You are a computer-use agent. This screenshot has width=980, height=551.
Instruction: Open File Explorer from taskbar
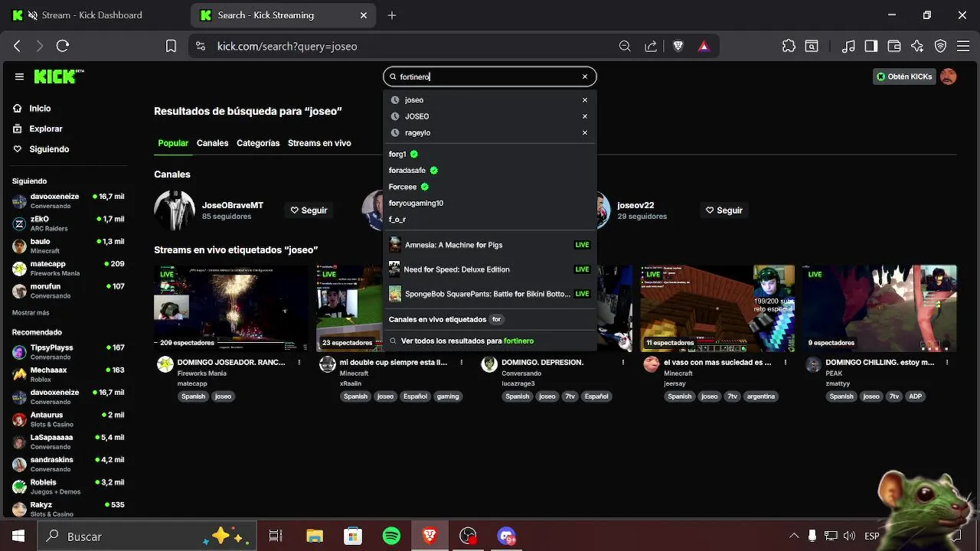click(x=314, y=536)
